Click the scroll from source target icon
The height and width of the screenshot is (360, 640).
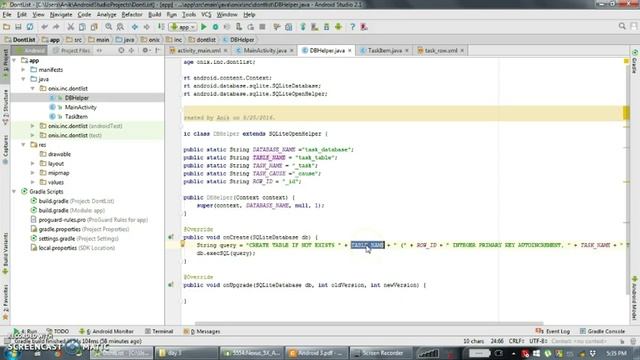click(121, 51)
